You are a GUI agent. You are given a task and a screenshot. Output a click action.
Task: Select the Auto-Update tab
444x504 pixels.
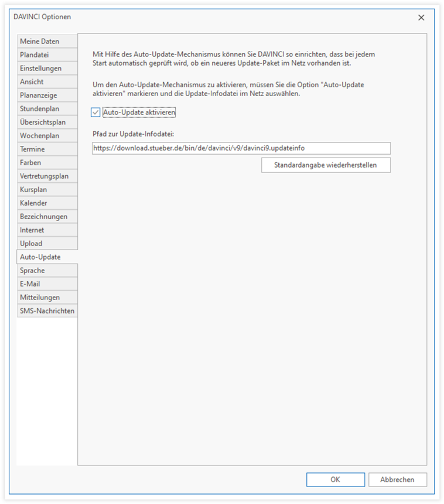tap(47, 257)
